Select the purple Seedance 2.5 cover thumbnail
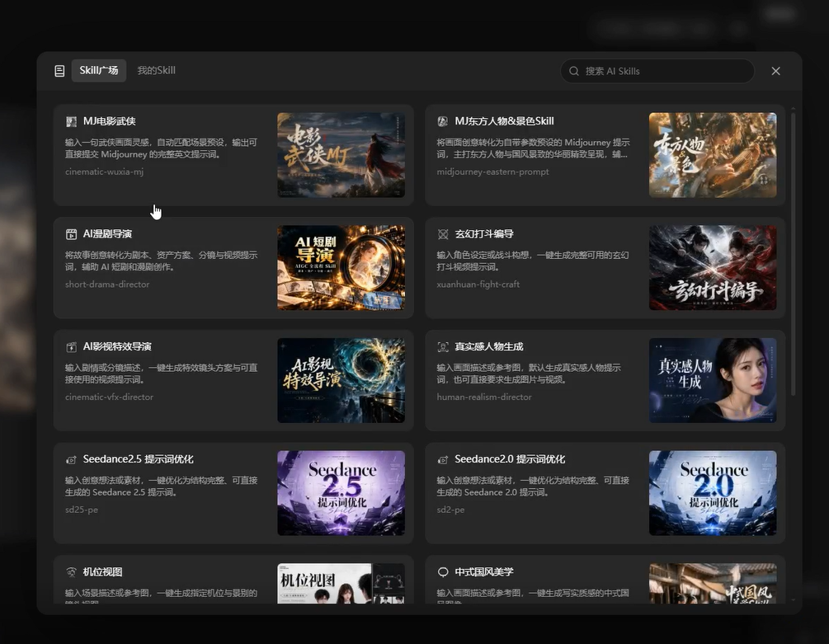Image resolution: width=829 pixels, height=644 pixels. pyautogui.click(x=341, y=493)
